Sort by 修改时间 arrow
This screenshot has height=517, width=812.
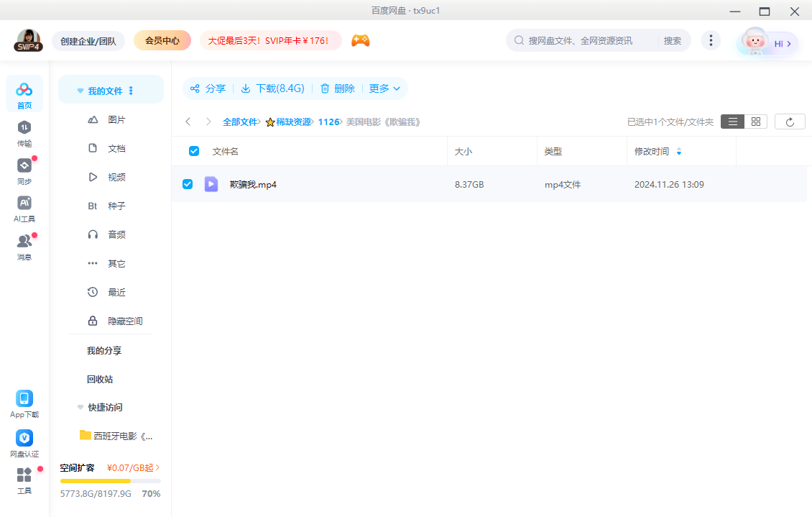679,151
